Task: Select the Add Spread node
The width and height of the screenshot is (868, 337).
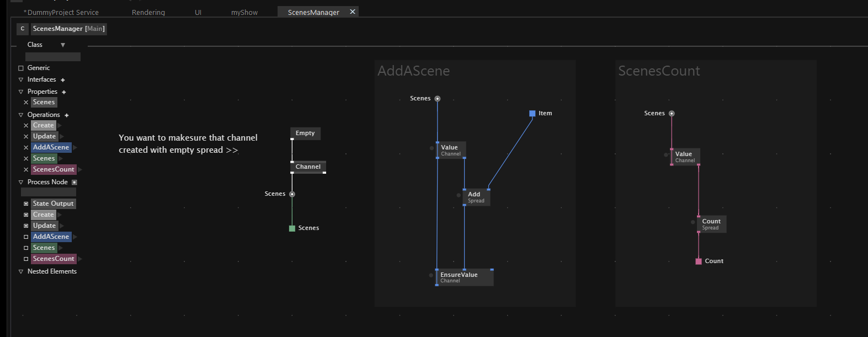Action: coord(476,197)
